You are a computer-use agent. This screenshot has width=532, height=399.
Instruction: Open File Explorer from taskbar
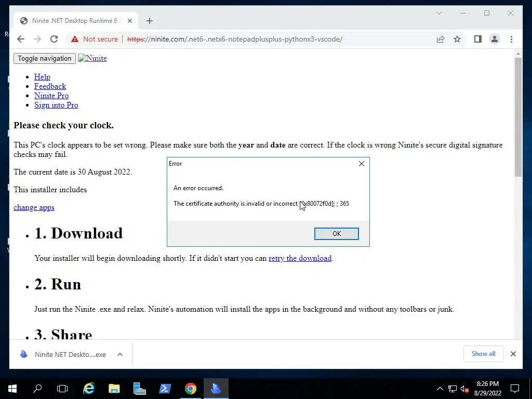114,389
